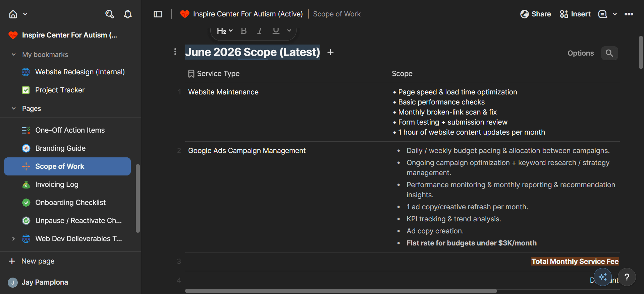Open the Insert menu
This screenshot has width=644, height=294.
(x=575, y=14)
